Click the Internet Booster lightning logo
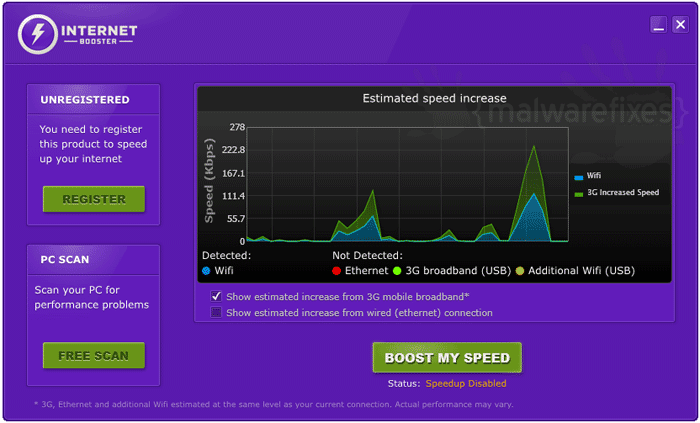Screen dimensions: 700x423 tap(38, 34)
